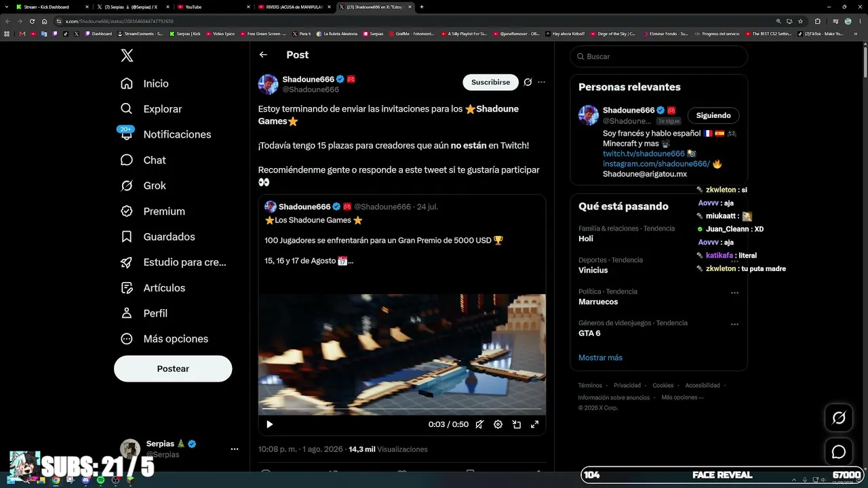Viewport: 868px width, 488px height.
Task: Click the browser address bar URL
Action: 119,21
